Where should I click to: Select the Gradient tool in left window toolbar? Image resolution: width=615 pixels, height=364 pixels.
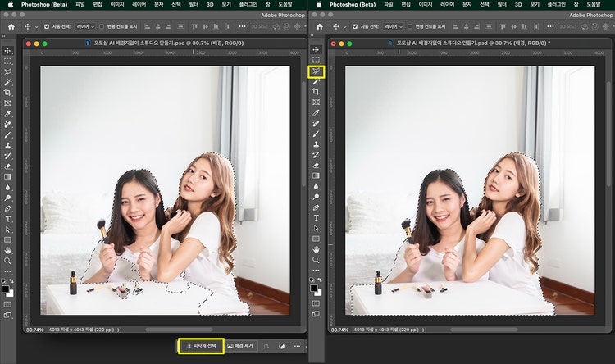click(x=7, y=177)
